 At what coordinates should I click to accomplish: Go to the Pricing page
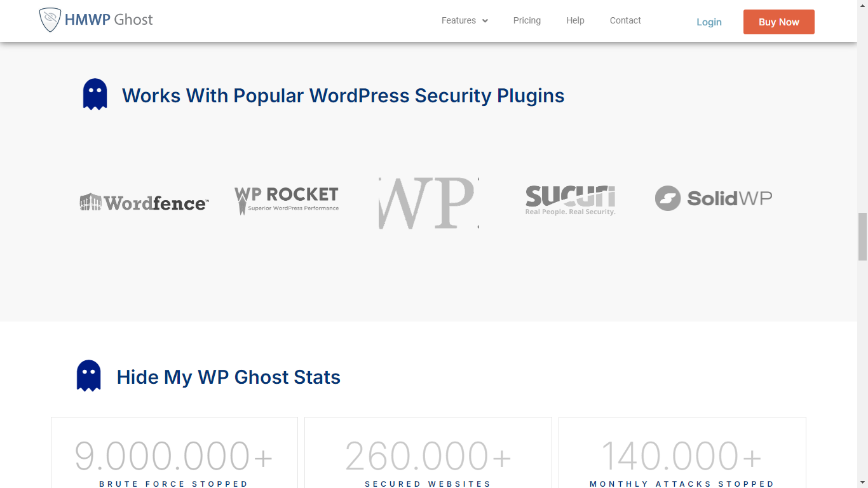point(527,20)
